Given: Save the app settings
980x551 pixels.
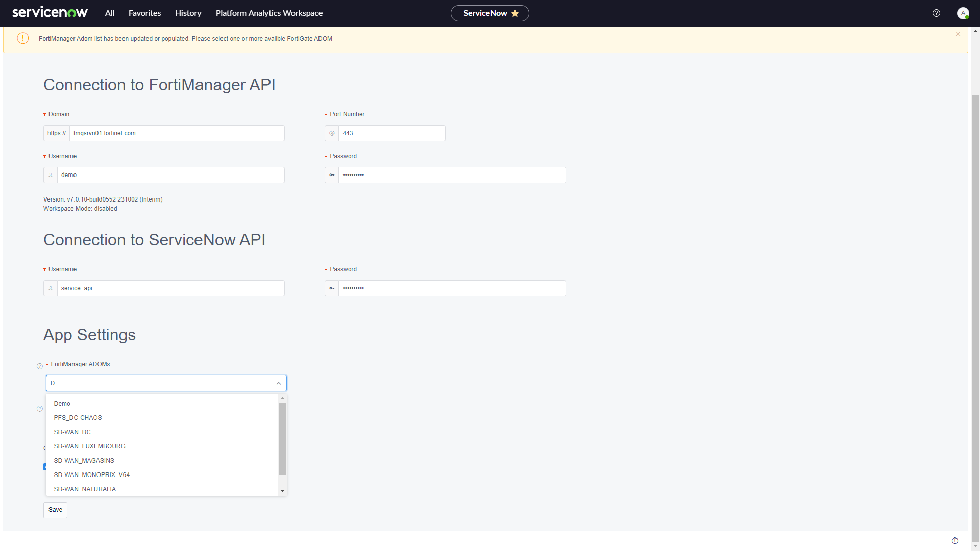Looking at the screenshot, I should click(55, 510).
